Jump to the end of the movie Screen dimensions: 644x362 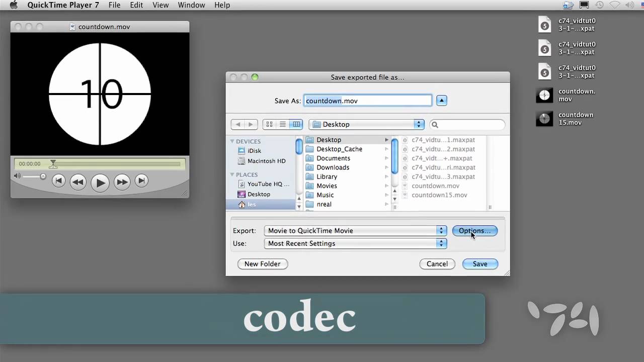click(142, 181)
